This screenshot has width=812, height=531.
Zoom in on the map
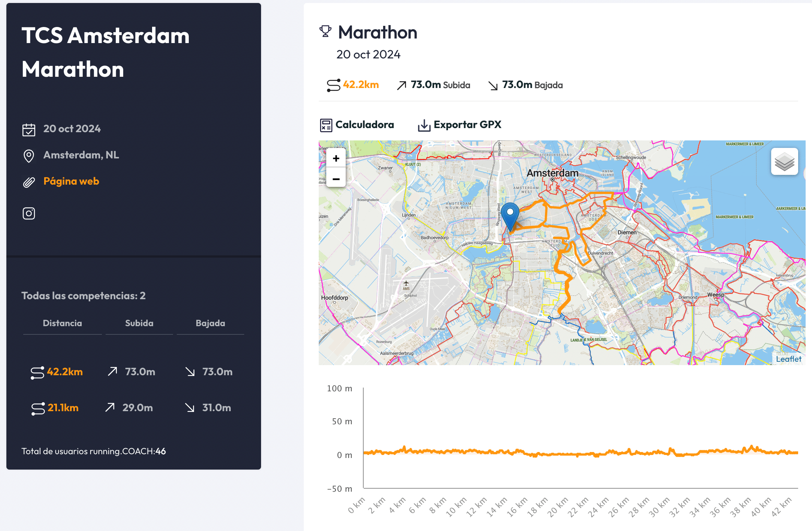(x=336, y=158)
